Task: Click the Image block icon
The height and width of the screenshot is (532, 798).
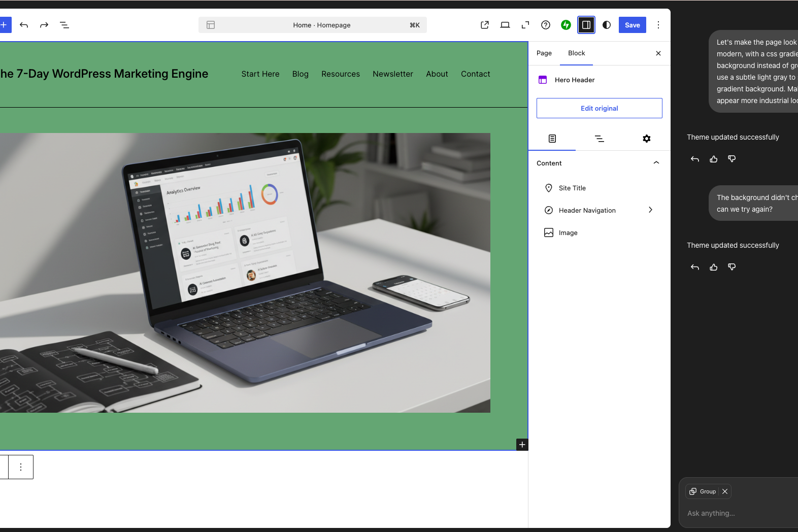Action: point(549,232)
